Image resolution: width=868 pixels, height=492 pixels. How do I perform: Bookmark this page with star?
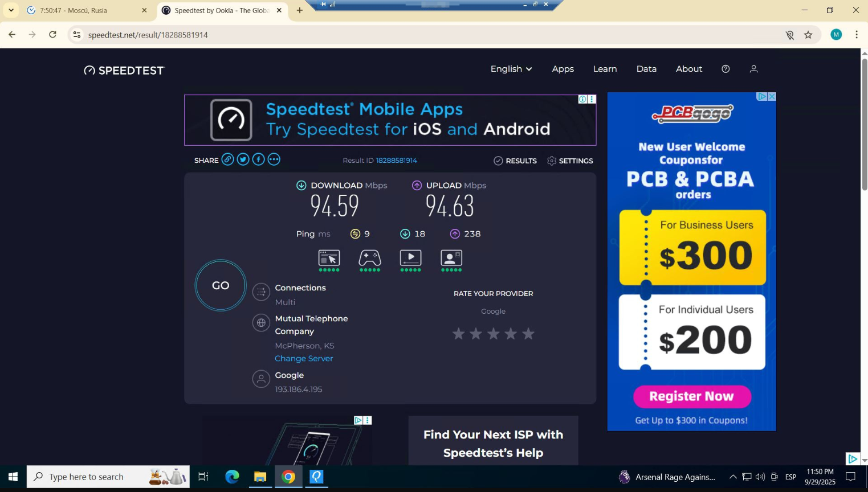[808, 35]
